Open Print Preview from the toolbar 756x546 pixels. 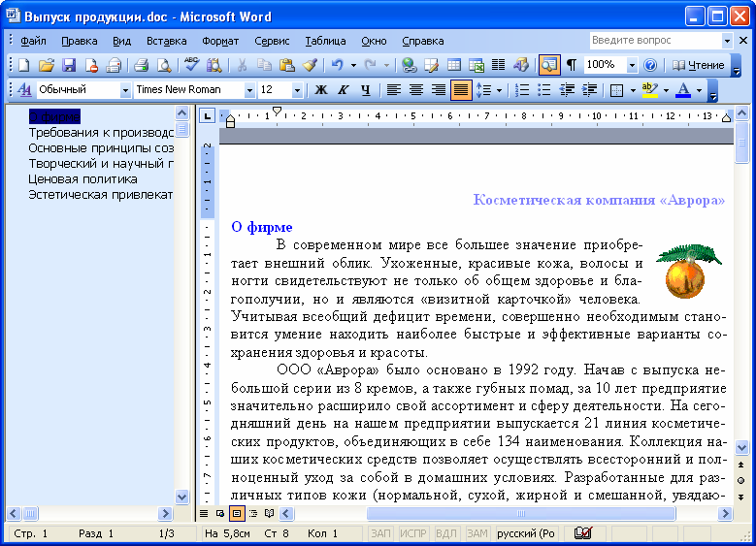click(x=164, y=65)
